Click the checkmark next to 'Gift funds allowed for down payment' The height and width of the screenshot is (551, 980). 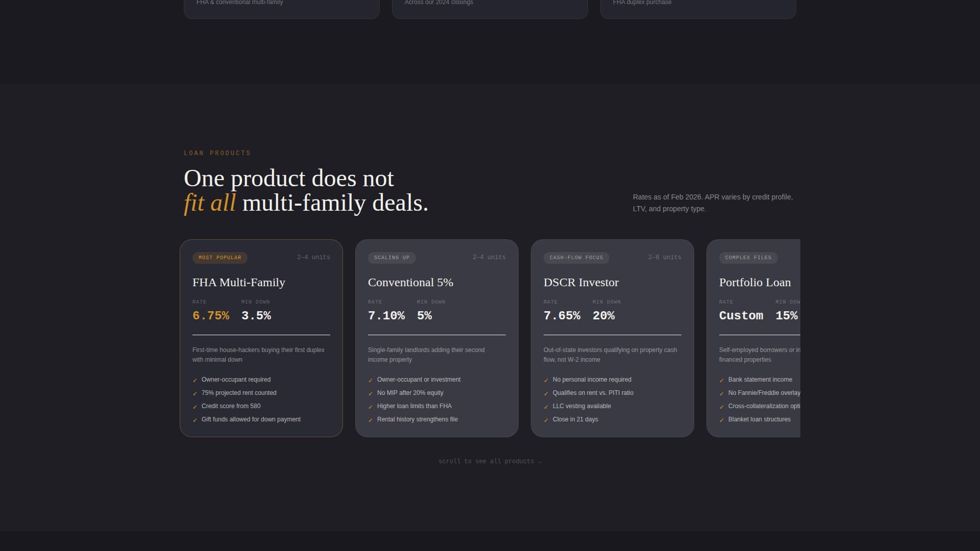pyautogui.click(x=195, y=419)
